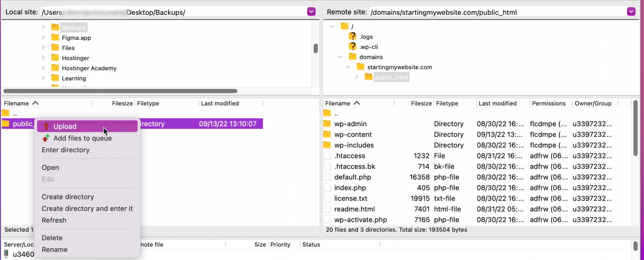Click the red Upload arrow icon
644x260 pixels.
pos(46,126)
